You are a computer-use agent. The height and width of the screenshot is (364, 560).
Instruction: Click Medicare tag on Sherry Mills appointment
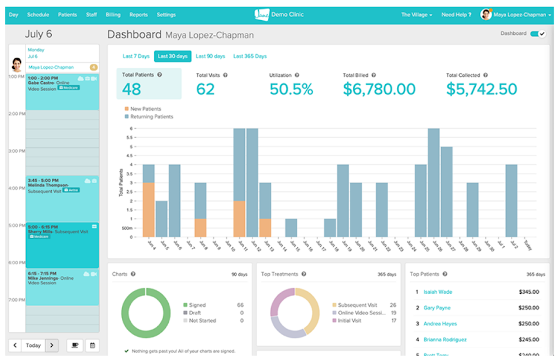pos(39,236)
